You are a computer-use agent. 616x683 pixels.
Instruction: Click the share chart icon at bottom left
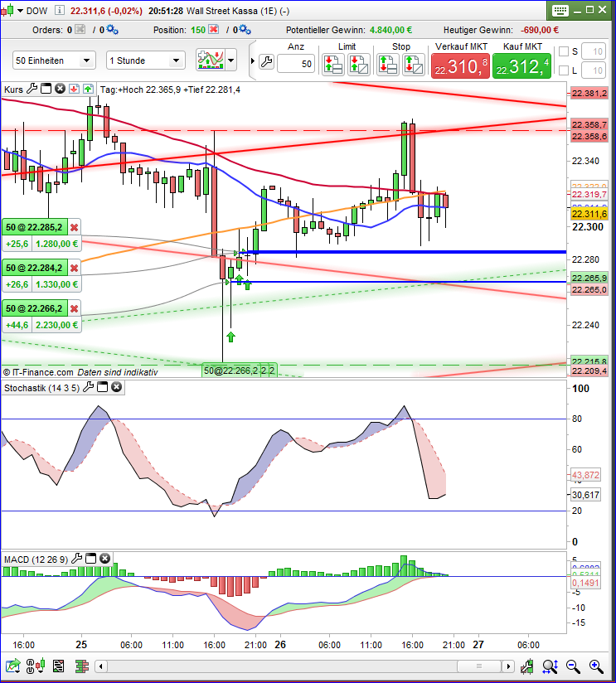tap(12, 666)
